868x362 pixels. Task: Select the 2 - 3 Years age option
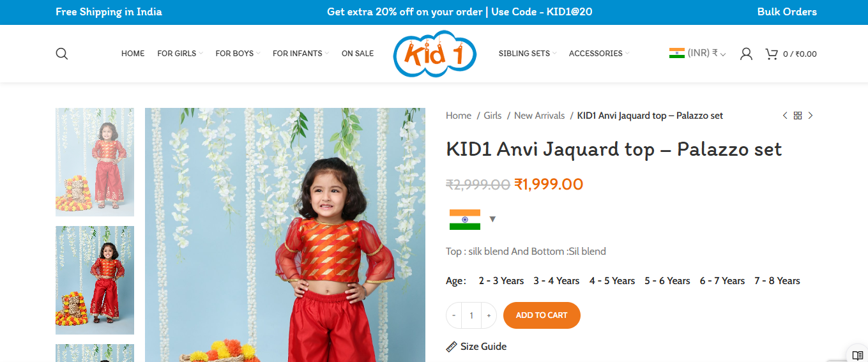click(x=501, y=281)
